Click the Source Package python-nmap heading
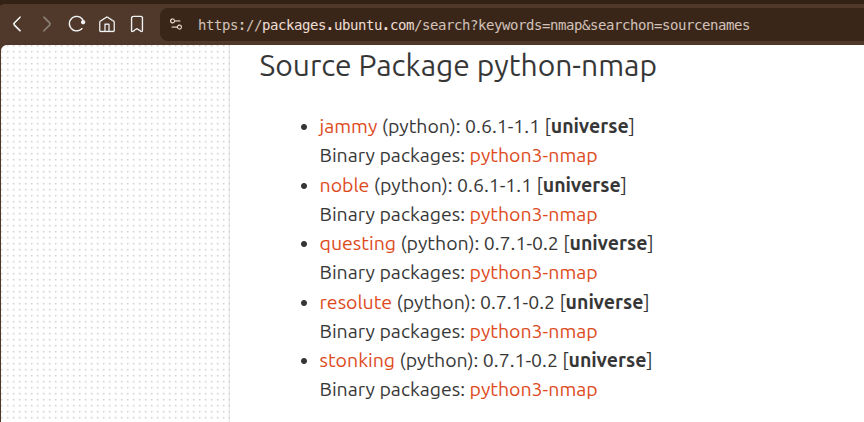Viewport: 864px width, 422px height. 458,67
